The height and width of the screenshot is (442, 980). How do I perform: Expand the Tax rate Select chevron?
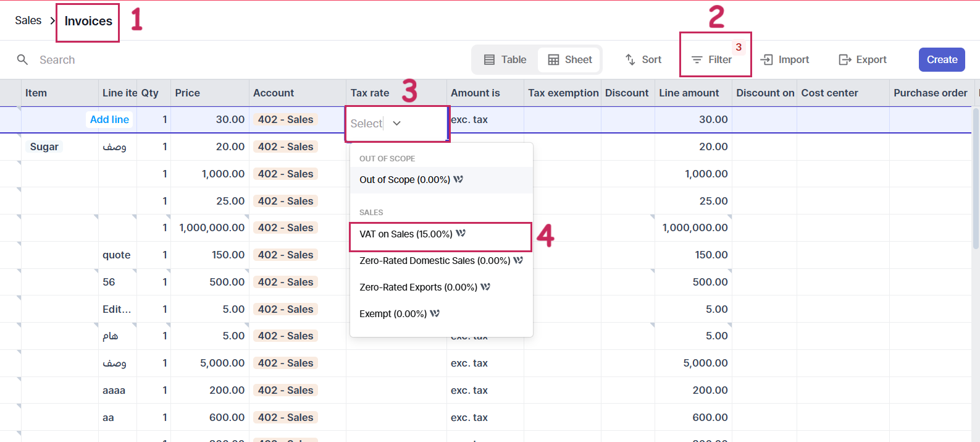tap(397, 123)
